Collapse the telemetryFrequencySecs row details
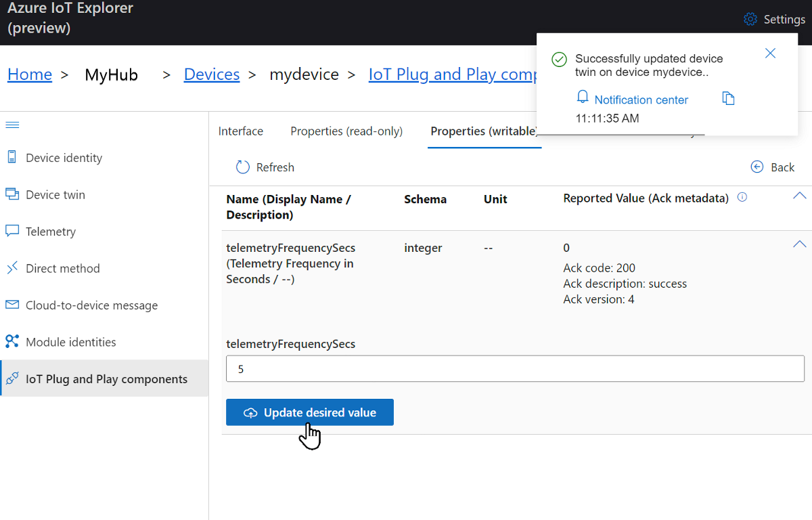The height and width of the screenshot is (520, 812). click(799, 243)
